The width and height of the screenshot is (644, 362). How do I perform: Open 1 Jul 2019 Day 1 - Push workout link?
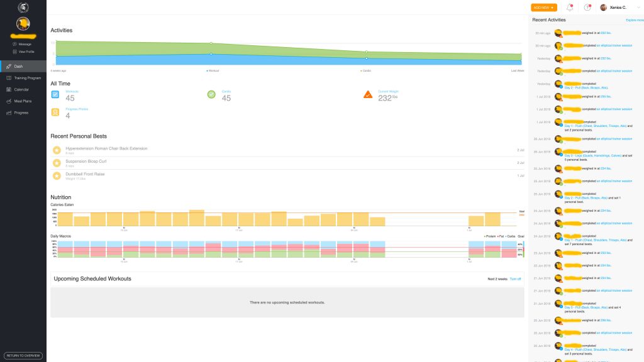pyautogui.click(x=596, y=126)
